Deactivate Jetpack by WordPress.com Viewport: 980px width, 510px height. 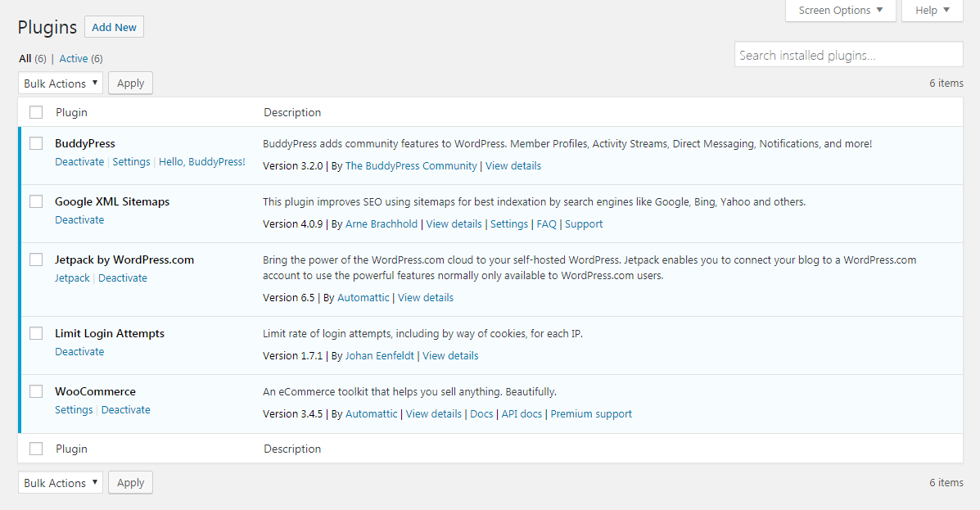tap(123, 278)
